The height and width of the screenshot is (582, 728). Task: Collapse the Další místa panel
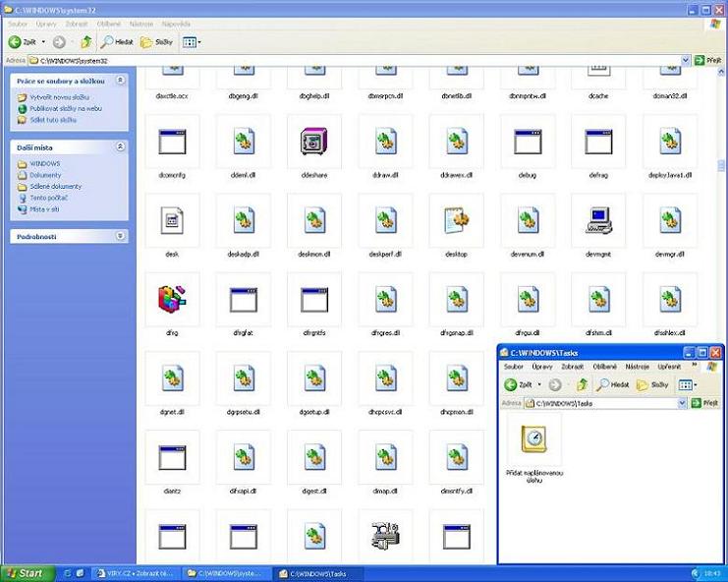(x=120, y=146)
